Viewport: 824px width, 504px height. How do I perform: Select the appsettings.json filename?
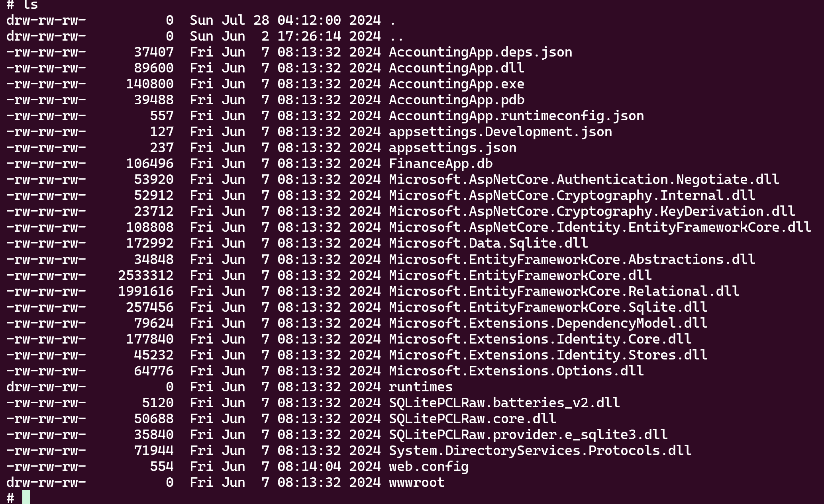[453, 148]
